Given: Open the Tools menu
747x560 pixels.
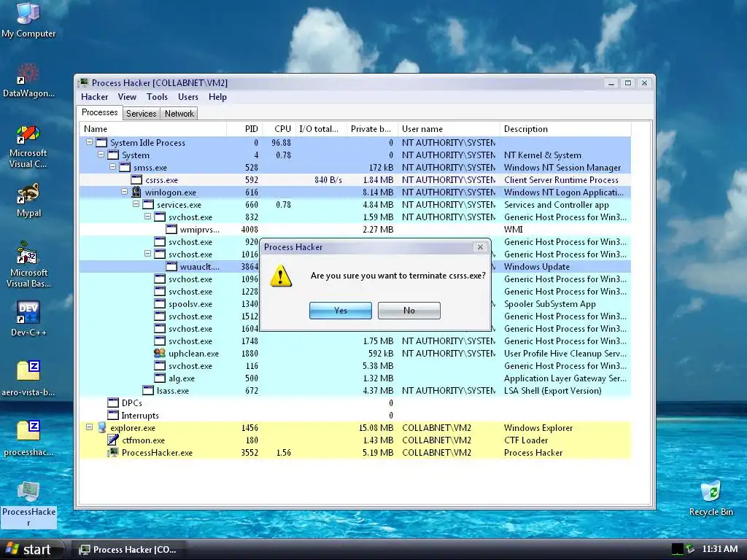Looking at the screenshot, I should (158, 97).
